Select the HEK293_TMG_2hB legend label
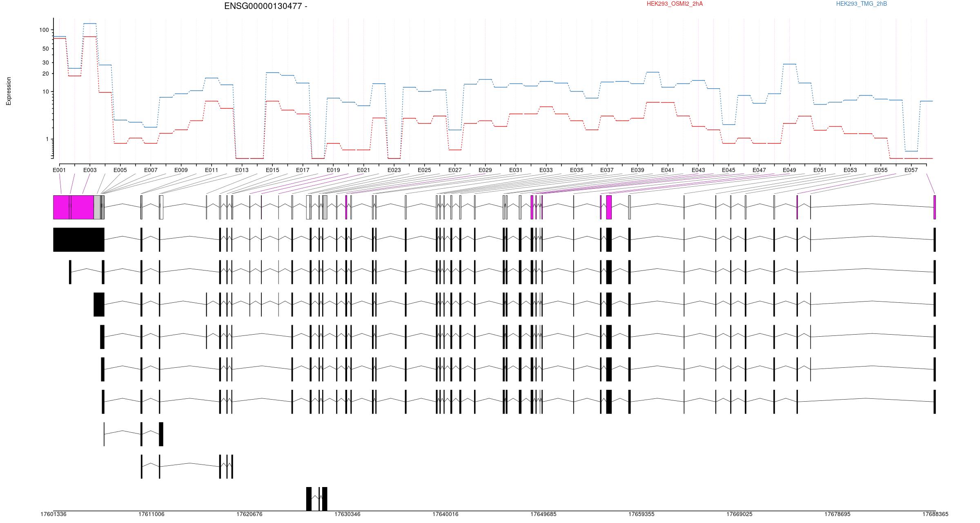This screenshot has width=980, height=523. point(861,4)
